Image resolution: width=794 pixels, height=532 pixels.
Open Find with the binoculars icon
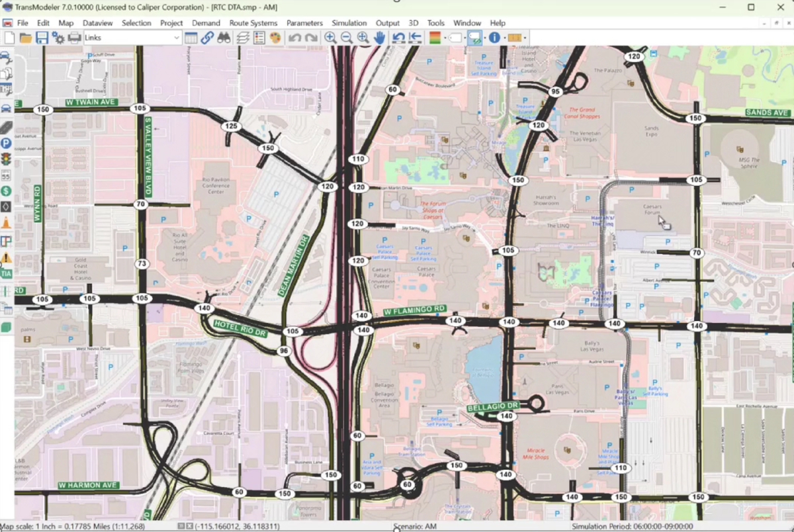coord(224,38)
